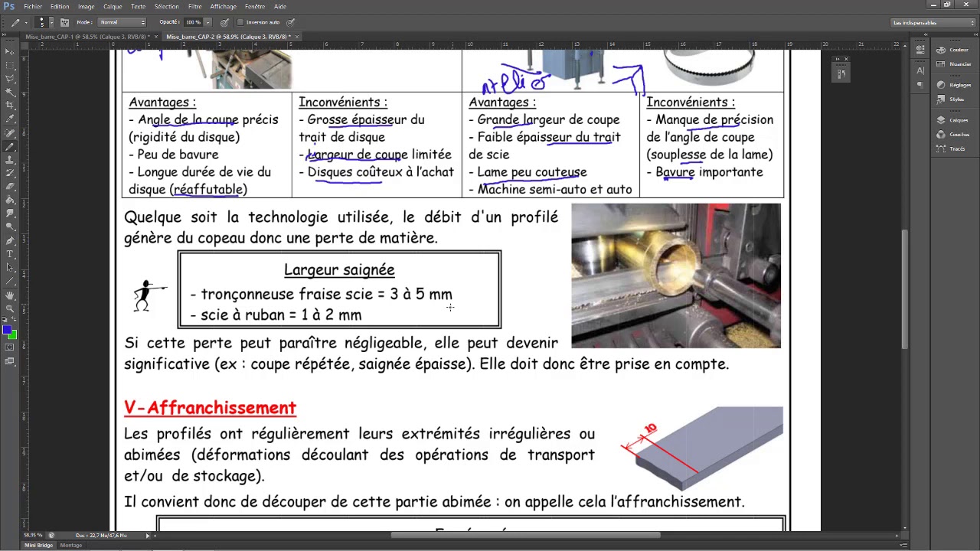The width and height of the screenshot is (980, 551).
Task: Expand the narrow icon dock arrows
Action: (x=926, y=34)
